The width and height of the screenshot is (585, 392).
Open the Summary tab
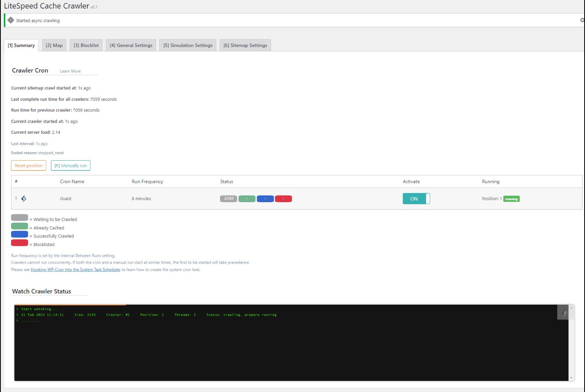[x=21, y=46]
